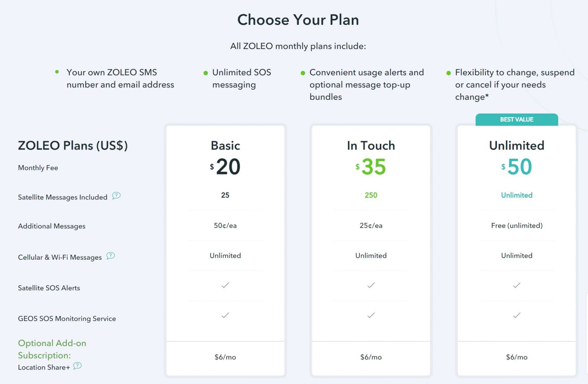Click the $6/mo add-on under Basic

point(225,357)
